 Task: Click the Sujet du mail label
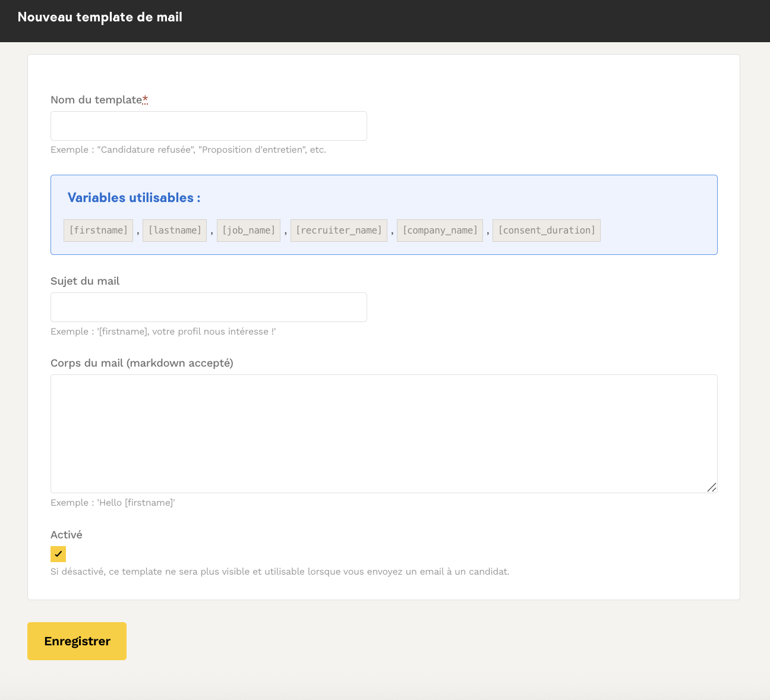tap(85, 281)
